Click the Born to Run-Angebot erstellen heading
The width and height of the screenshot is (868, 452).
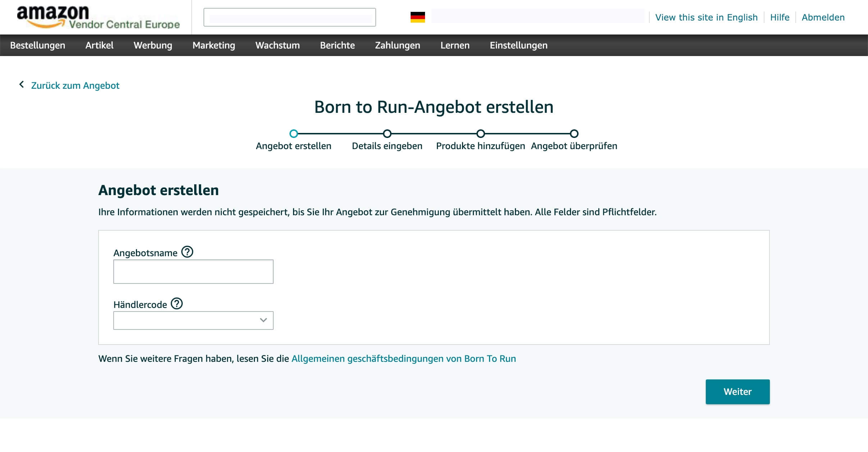tap(434, 107)
